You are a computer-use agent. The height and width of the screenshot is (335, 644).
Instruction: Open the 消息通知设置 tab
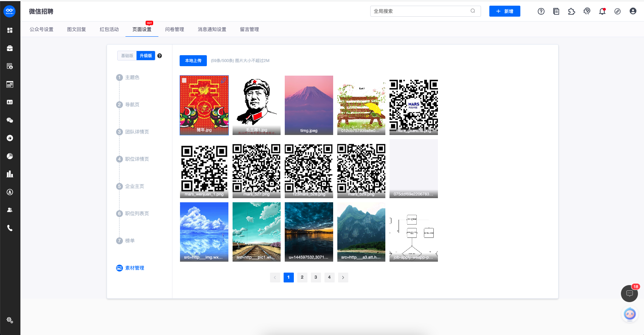coord(212,29)
